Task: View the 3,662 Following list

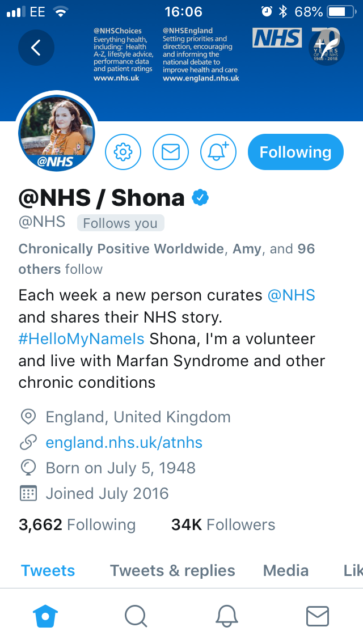Action: point(77,525)
